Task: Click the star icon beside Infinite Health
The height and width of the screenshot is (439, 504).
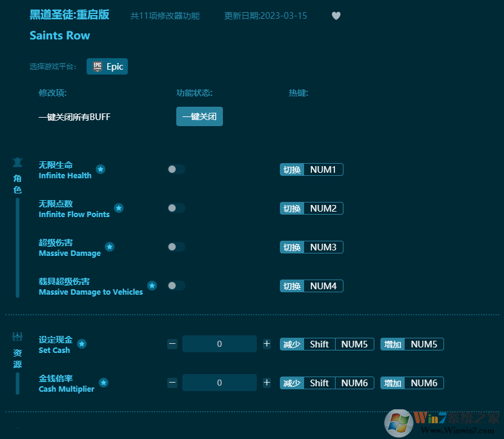Action: [101, 169]
